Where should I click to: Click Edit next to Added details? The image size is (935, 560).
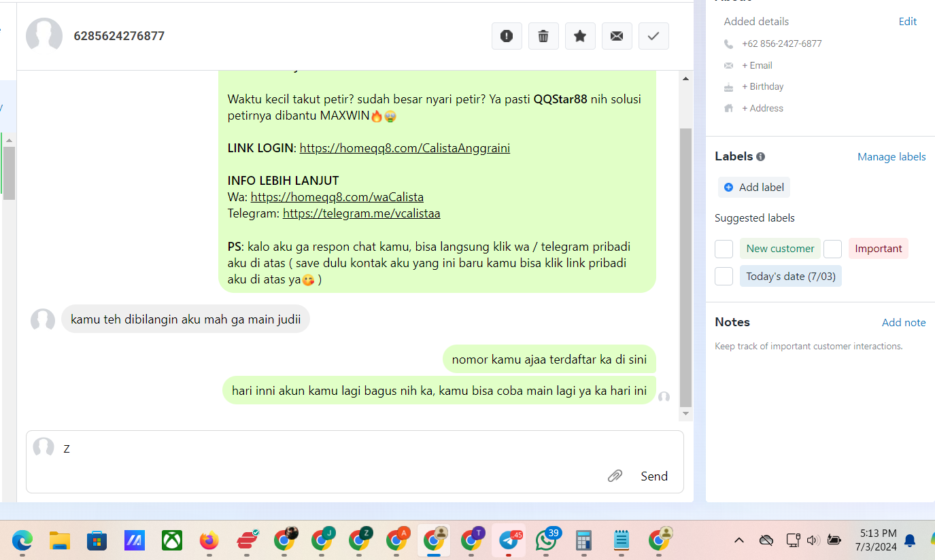(x=908, y=22)
